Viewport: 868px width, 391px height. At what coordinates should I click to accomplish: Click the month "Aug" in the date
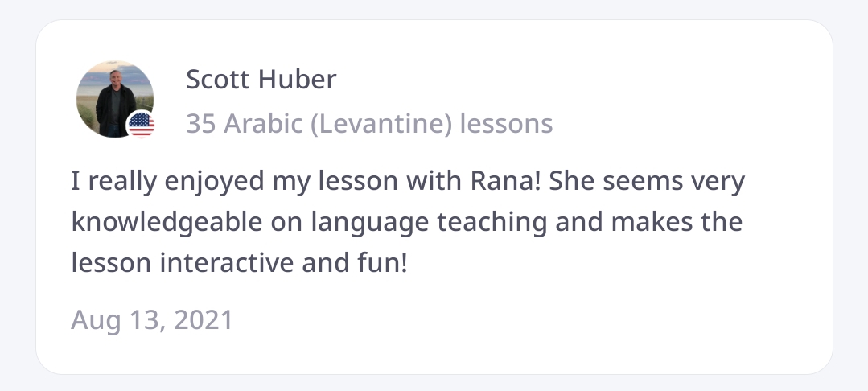coord(94,319)
